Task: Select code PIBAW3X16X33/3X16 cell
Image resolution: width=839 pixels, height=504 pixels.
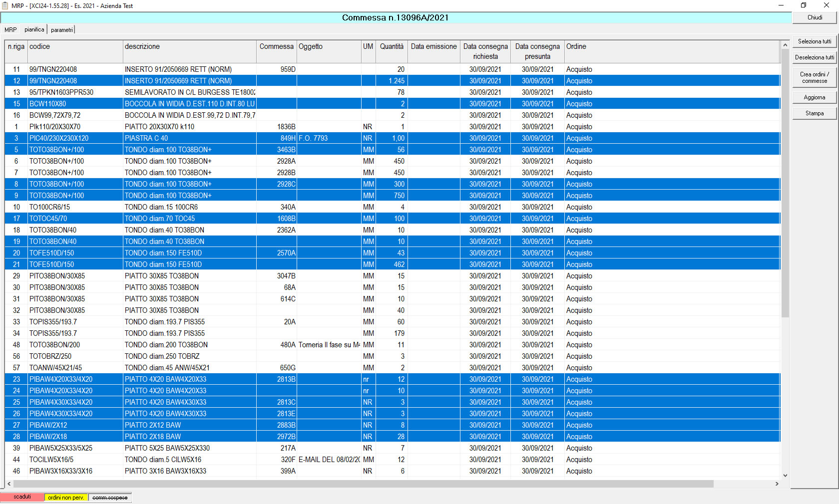Action: tap(75, 471)
